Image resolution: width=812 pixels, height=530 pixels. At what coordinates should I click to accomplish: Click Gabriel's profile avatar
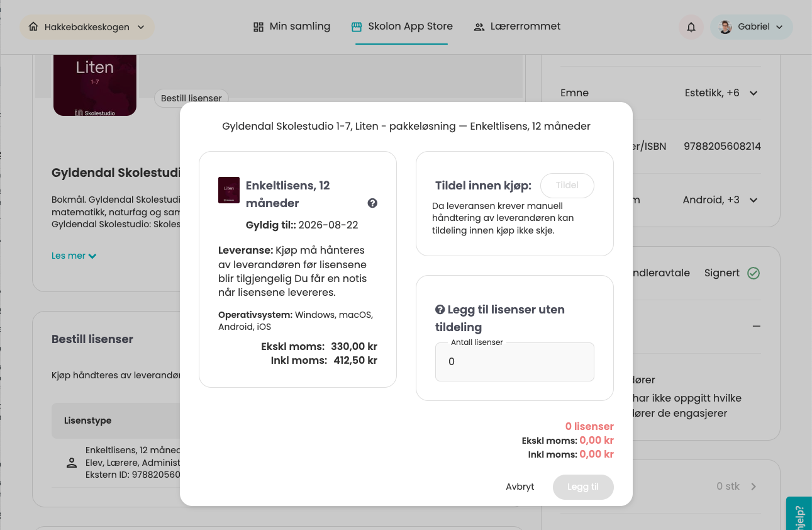(x=725, y=27)
